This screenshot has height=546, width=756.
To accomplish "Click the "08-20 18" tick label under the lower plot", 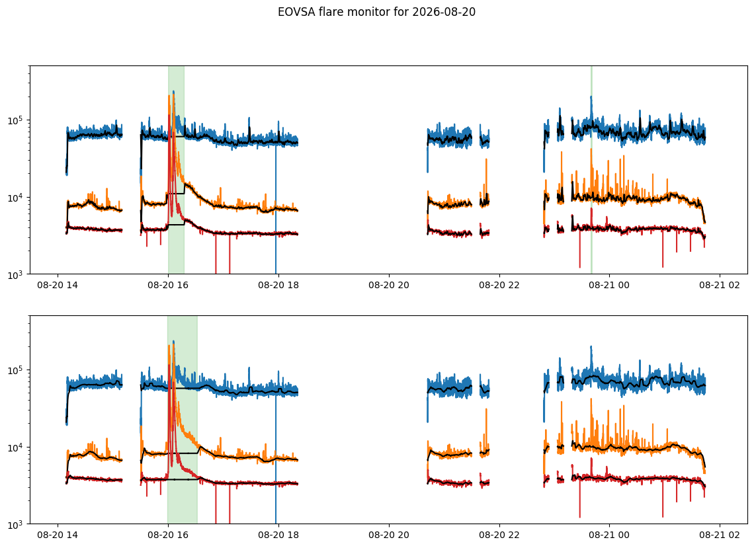I will 278,535.
